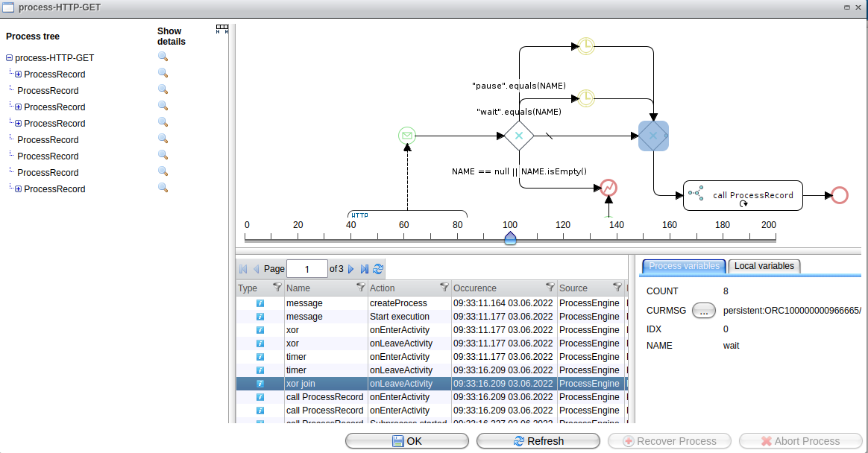
Task: Click the Start execution action cell
Action: [x=400, y=317]
